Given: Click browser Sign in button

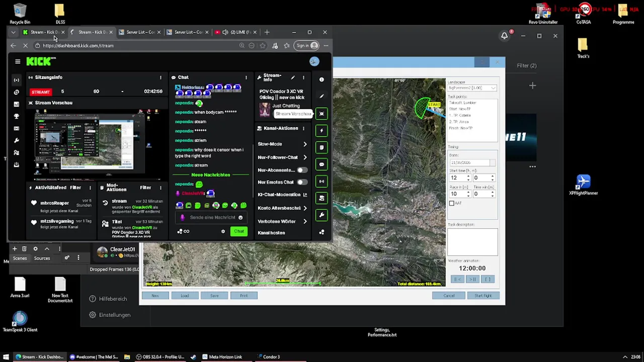Looking at the screenshot, I should [x=307, y=46].
